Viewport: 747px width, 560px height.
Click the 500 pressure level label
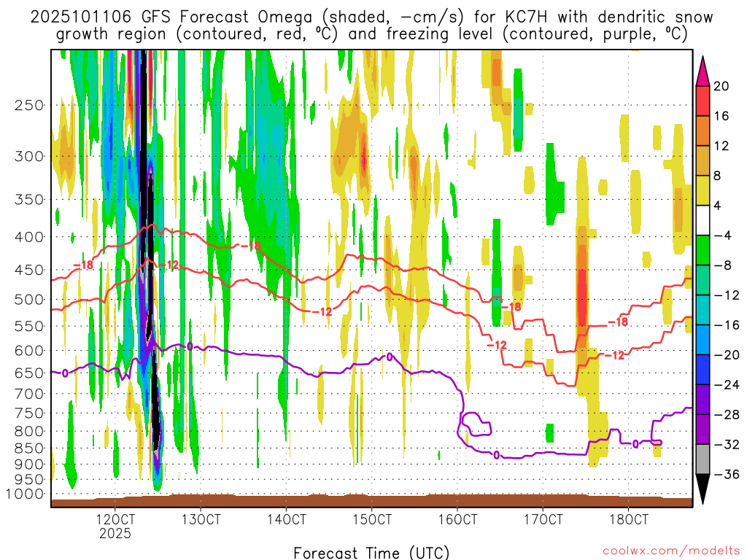click(29, 300)
